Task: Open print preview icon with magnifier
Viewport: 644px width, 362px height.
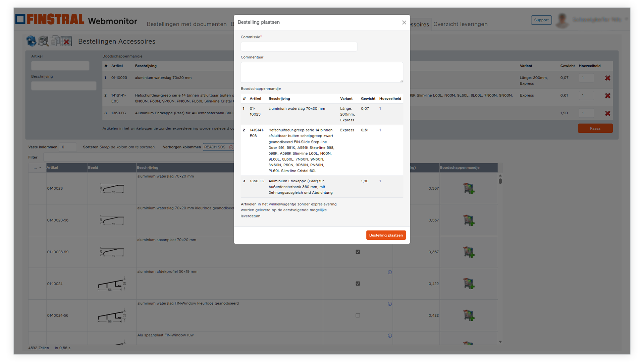Action: click(x=43, y=41)
